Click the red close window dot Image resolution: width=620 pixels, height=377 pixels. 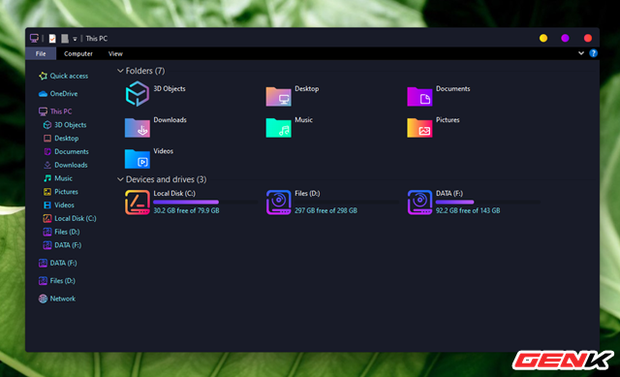coord(588,38)
